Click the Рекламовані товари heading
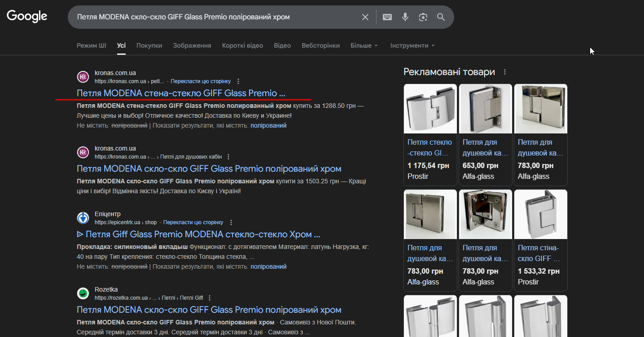Image resolution: width=644 pixels, height=337 pixels. tap(449, 72)
